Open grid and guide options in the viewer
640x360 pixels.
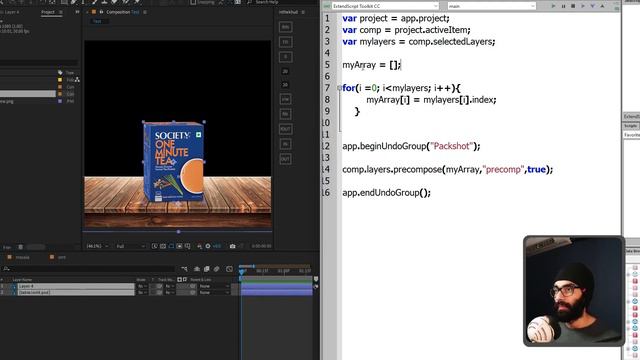[187, 246]
